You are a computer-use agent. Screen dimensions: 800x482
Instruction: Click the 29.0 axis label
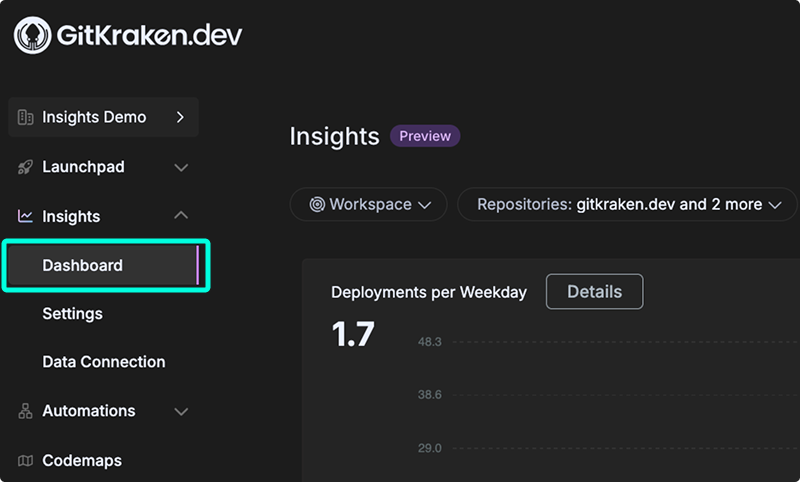click(430, 448)
